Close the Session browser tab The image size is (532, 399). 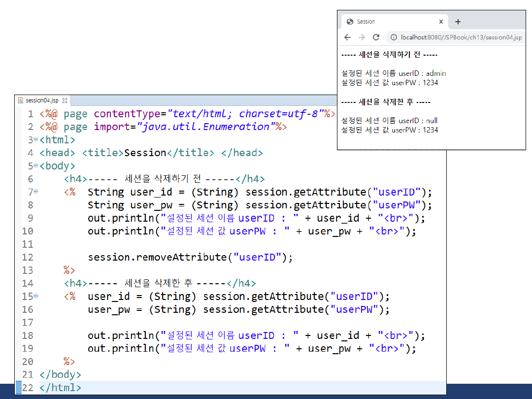[x=441, y=22]
